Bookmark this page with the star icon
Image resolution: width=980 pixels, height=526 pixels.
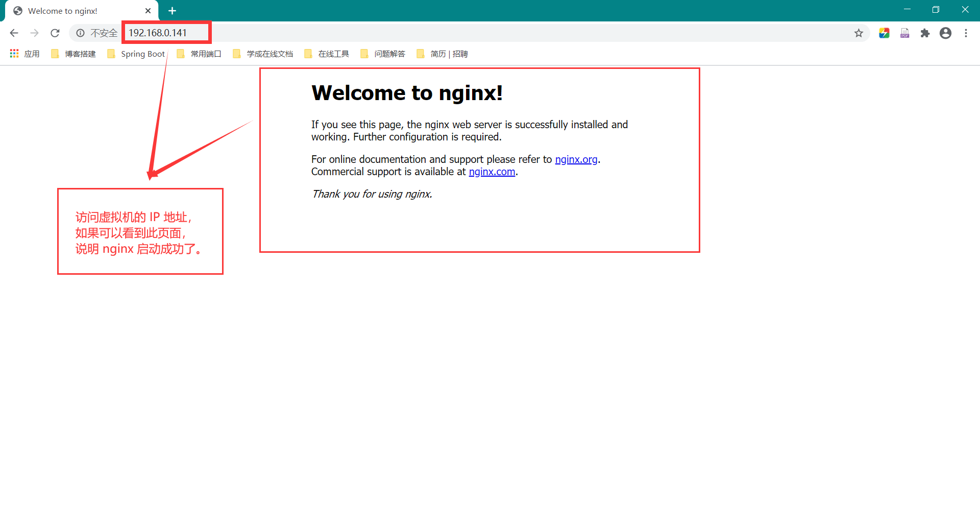point(859,33)
